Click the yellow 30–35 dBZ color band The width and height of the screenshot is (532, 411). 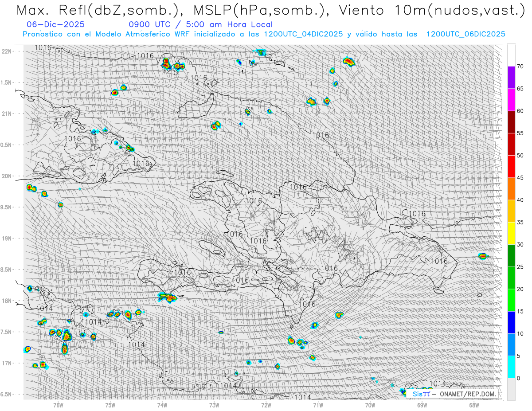tap(511, 233)
